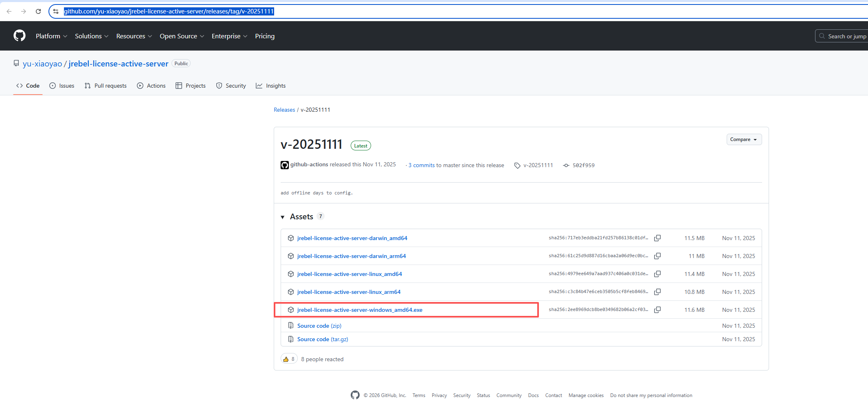Image resolution: width=868 pixels, height=417 pixels.
Task: Collapse the Assets section triangle
Action: point(283,217)
